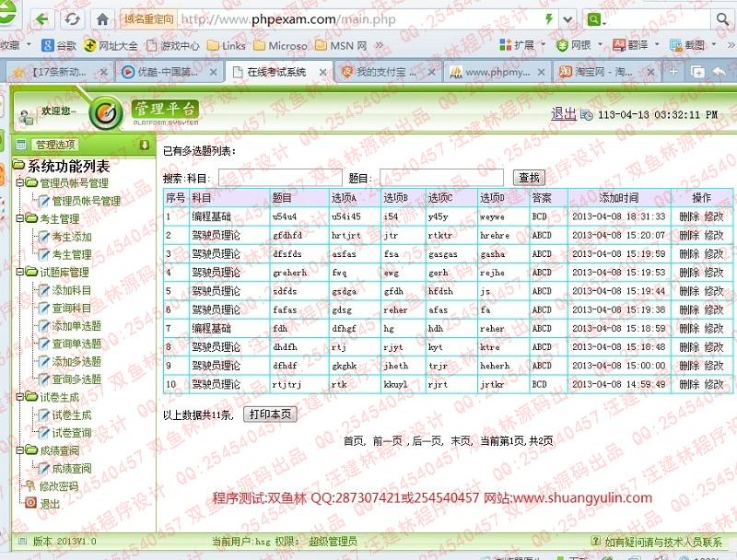Open the 翻译 dropdown arrow
This screenshot has width=737, height=560.
click(x=657, y=45)
